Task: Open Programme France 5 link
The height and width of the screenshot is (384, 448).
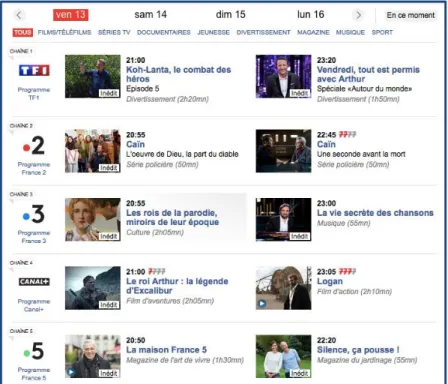Action: point(34,374)
